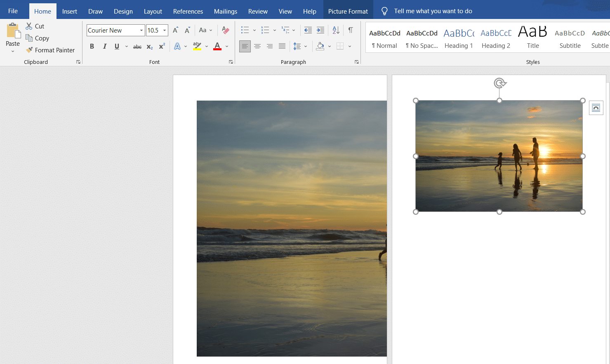Image resolution: width=610 pixels, height=364 pixels.
Task: Apply the No Spacing style
Action: pos(422,39)
